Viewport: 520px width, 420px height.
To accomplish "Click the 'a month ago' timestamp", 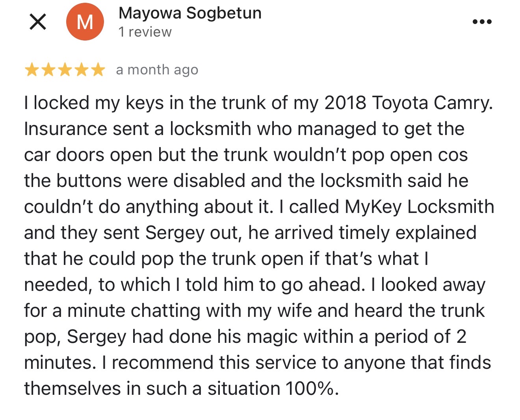I will coord(156,70).
